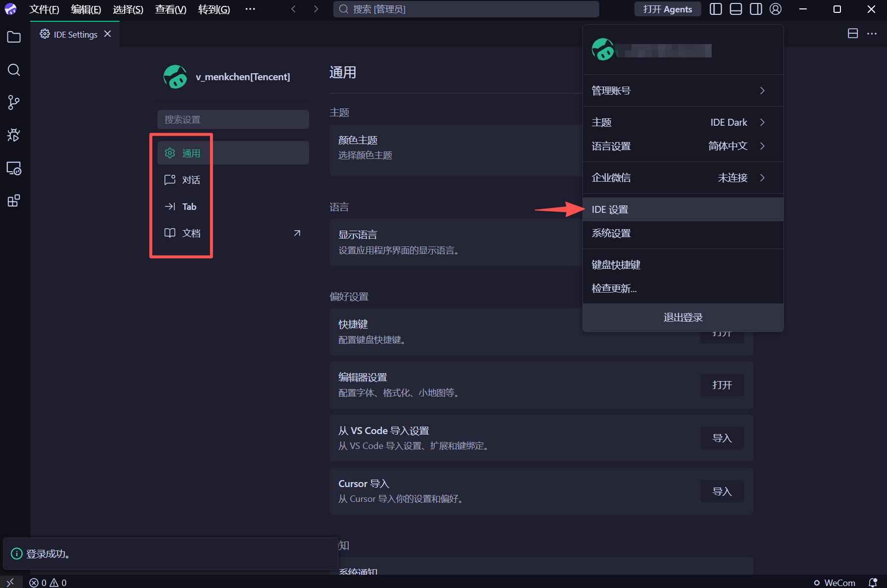Screen dimensions: 887x588
Task: Open the 编辑(E) menu
Action: click(86, 9)
